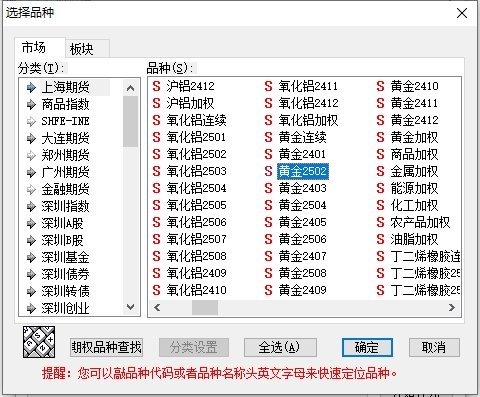Select product 化工加权

tap(414, 205)
